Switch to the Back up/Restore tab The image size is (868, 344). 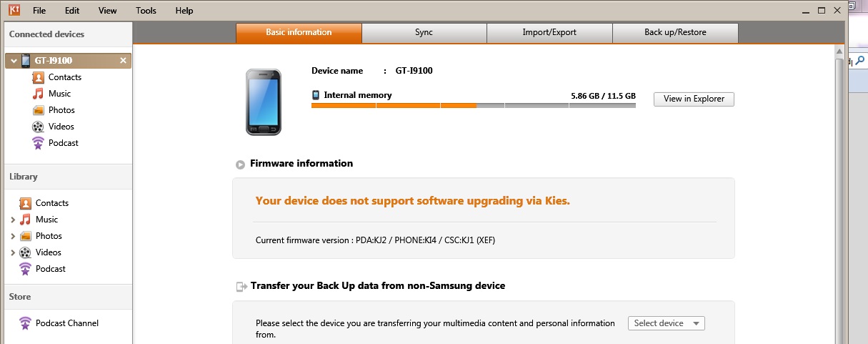675,32
